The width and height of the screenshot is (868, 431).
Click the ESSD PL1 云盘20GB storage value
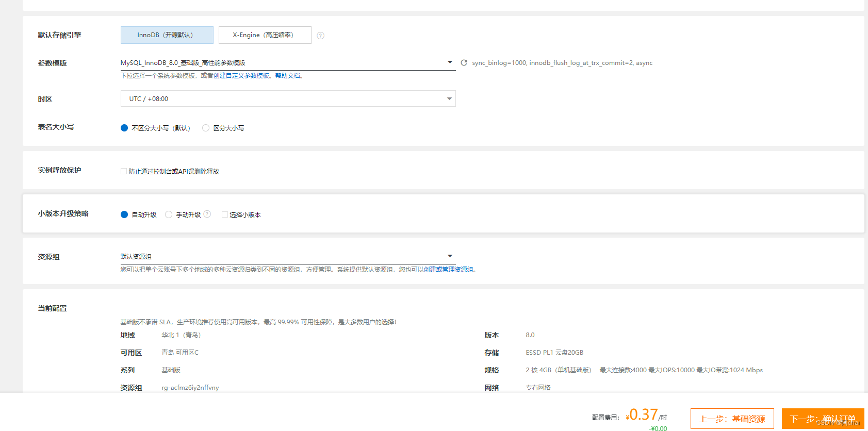click(x=554, y=353)
